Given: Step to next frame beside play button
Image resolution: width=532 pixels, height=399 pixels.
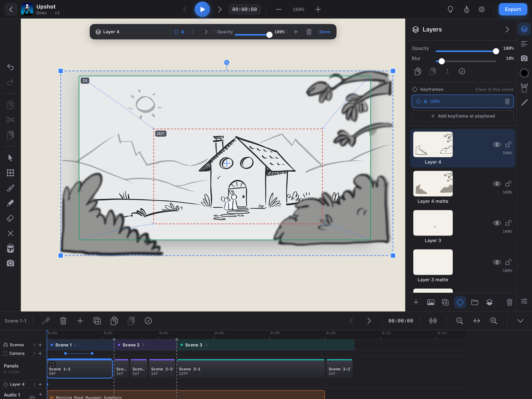Looking at the screenshot, I should [220, 9].
